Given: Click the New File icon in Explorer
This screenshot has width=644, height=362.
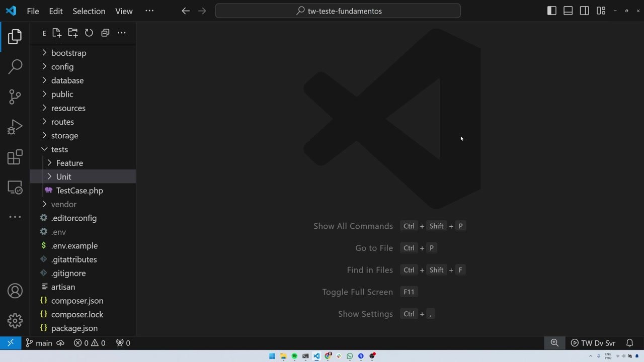Looking at the screenshot, I should 56,33.
